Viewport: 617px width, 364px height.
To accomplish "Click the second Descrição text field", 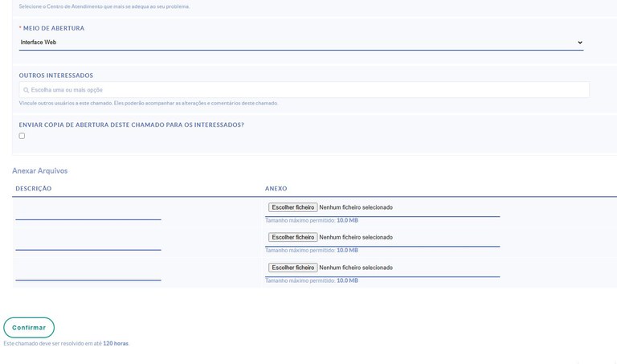I will coord(88,243).
